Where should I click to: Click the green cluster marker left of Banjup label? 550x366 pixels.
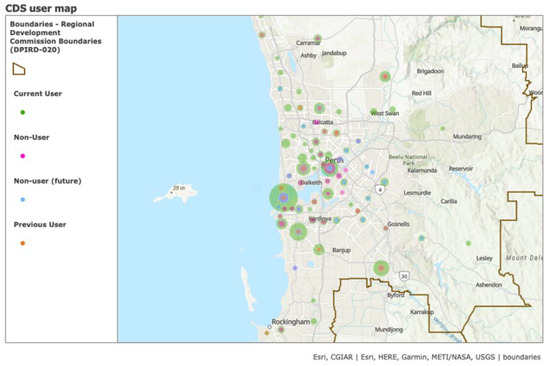pyautogui.click(x=318, y=249)
